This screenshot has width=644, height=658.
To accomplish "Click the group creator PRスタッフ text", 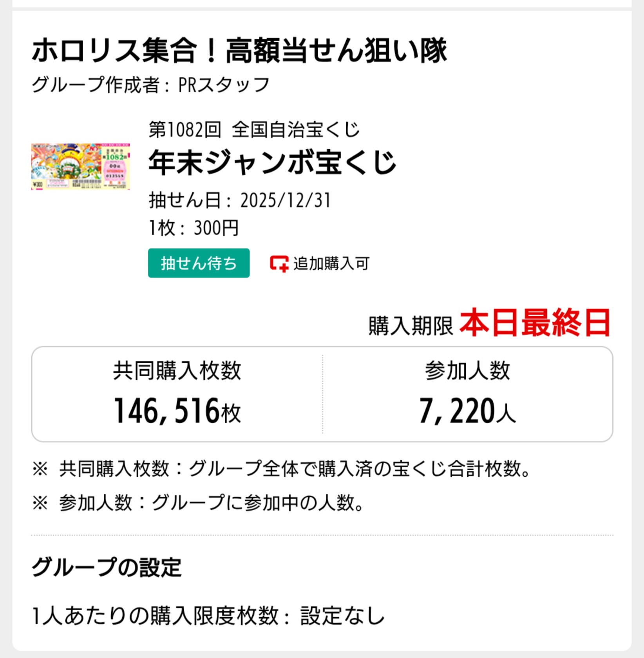I will (224, 85).
